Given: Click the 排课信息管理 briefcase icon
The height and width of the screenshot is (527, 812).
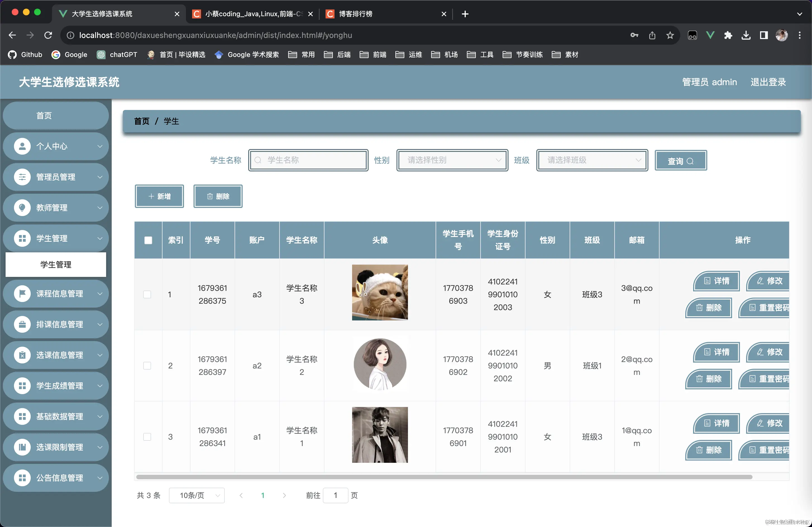Looking at the screenshot, I should 22,324.
